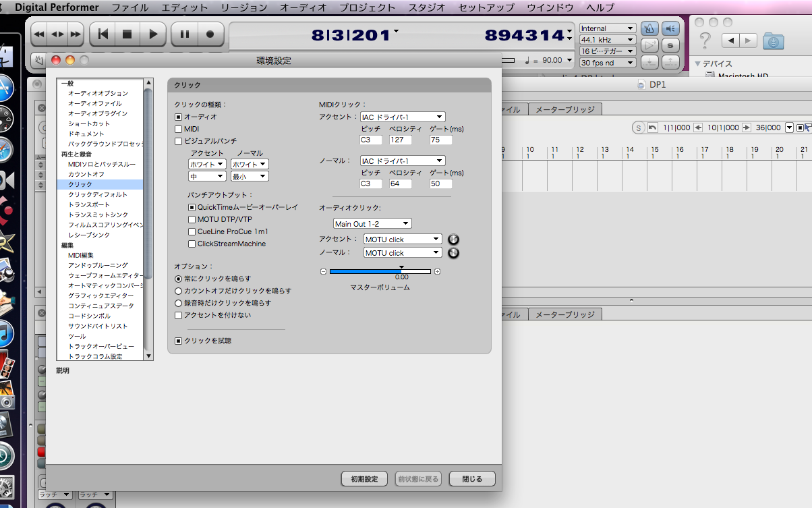Open the Main Out 1-2 output dropdown
Screen dimensions: 812x508
372,223
